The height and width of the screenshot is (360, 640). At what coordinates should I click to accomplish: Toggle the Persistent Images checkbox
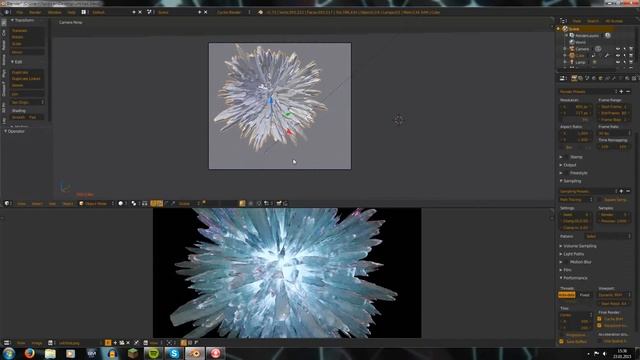599,325
